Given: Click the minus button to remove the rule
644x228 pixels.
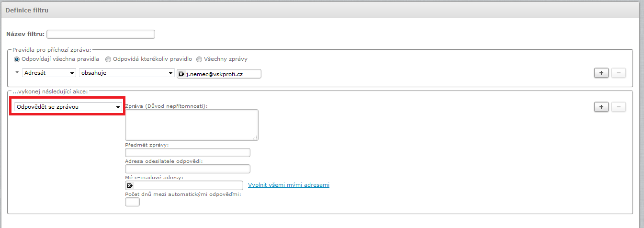Looking at the screenshot, I should (618, 73).
